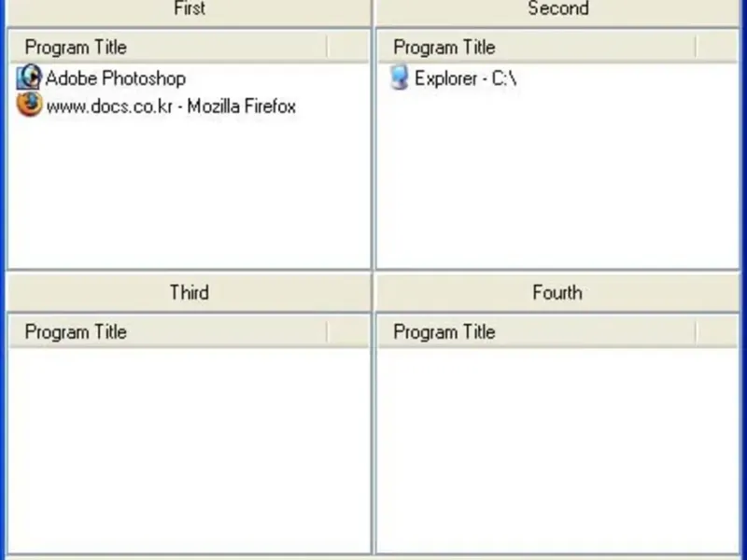Click the Adobe Photoshop icon in First list
Screen dimensions: 747x560
coord(29,77)
